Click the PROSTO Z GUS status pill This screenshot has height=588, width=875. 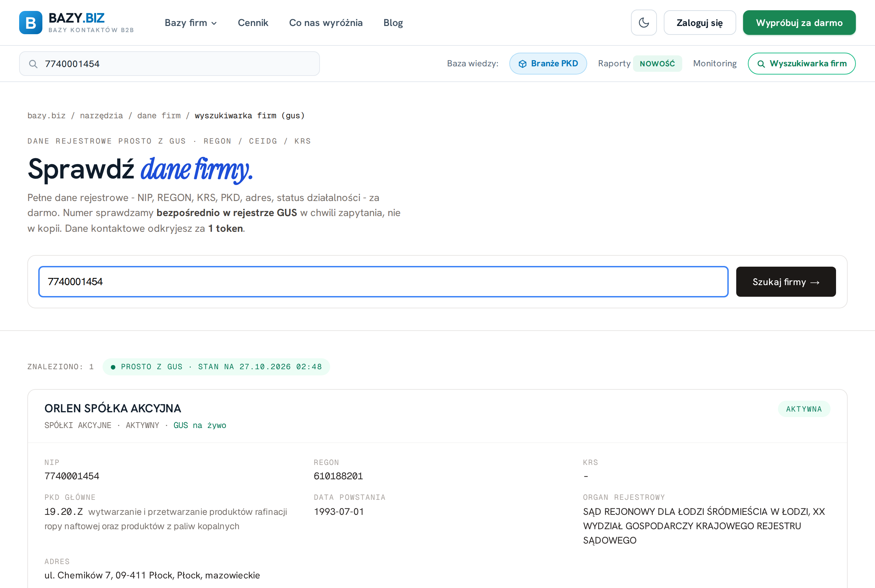pos(216,367)
